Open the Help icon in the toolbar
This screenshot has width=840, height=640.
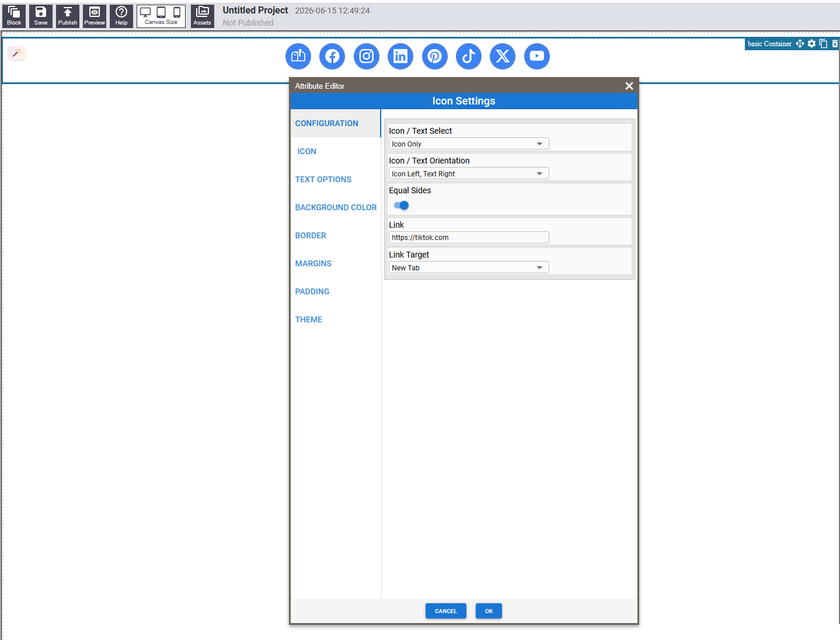[121, 16]
